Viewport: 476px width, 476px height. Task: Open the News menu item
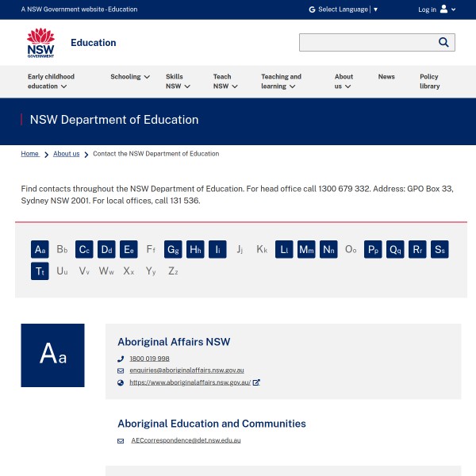pos(386,77)
